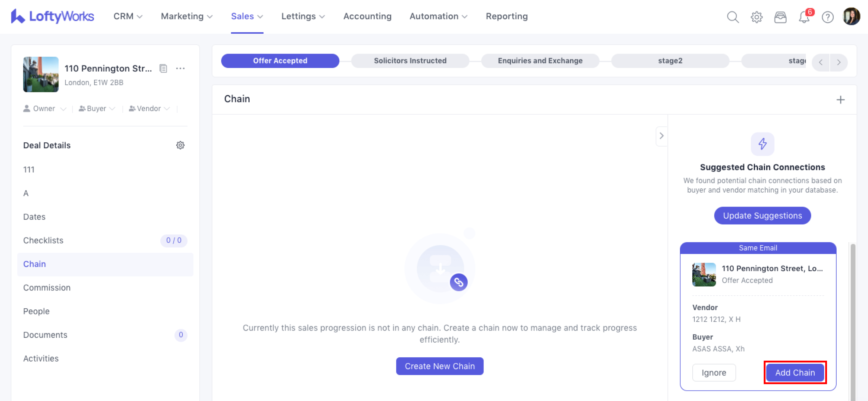Viewport: 868px width, 401px height.
Task: Click the plus icon in Chain header
Action: coord(840,100)
